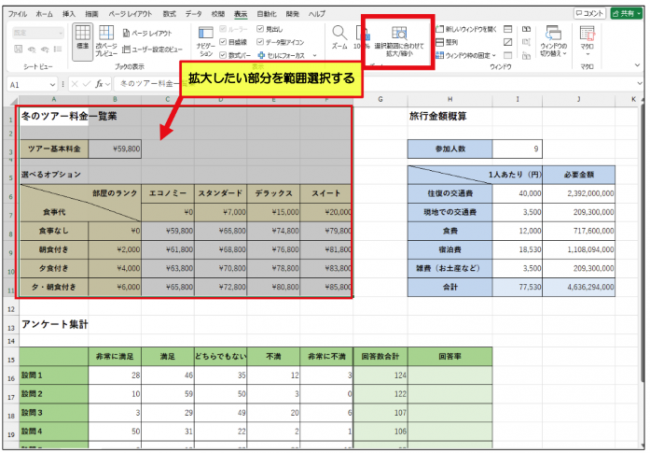
Task: Click Zoom to Selection (選択範囲に合わせて拡大/縮小)
Action: 398,42
